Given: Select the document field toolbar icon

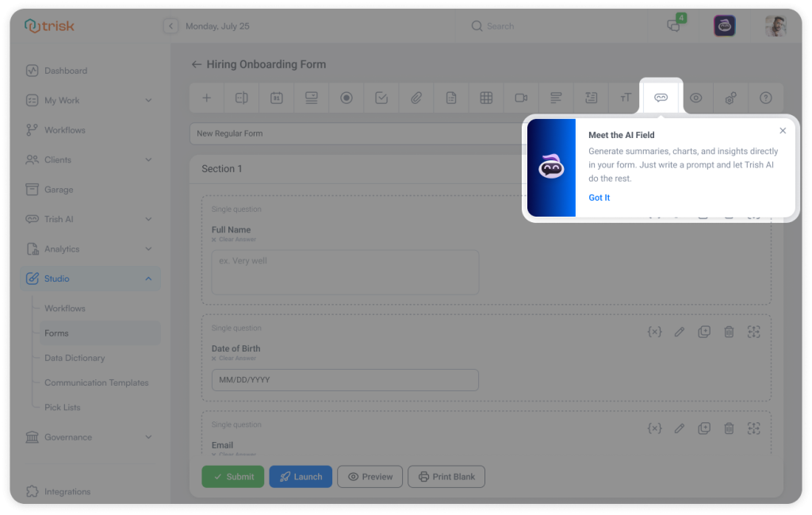Looking at the screenshot, I should pos(451,98).
